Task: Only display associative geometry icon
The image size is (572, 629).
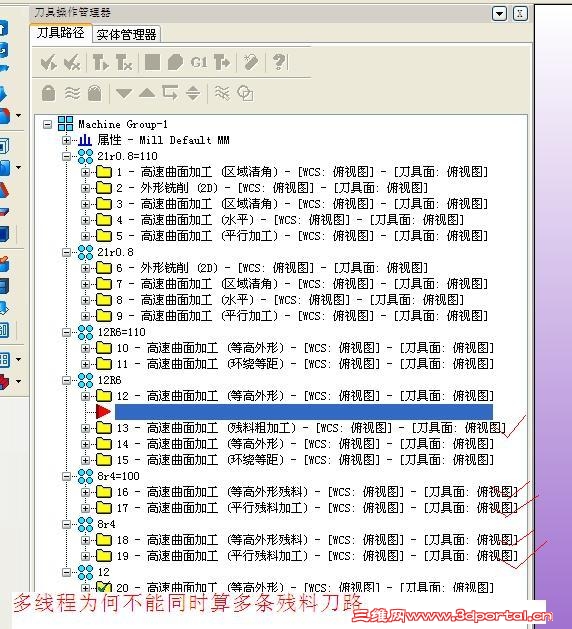Action: [x=245, y=93]
